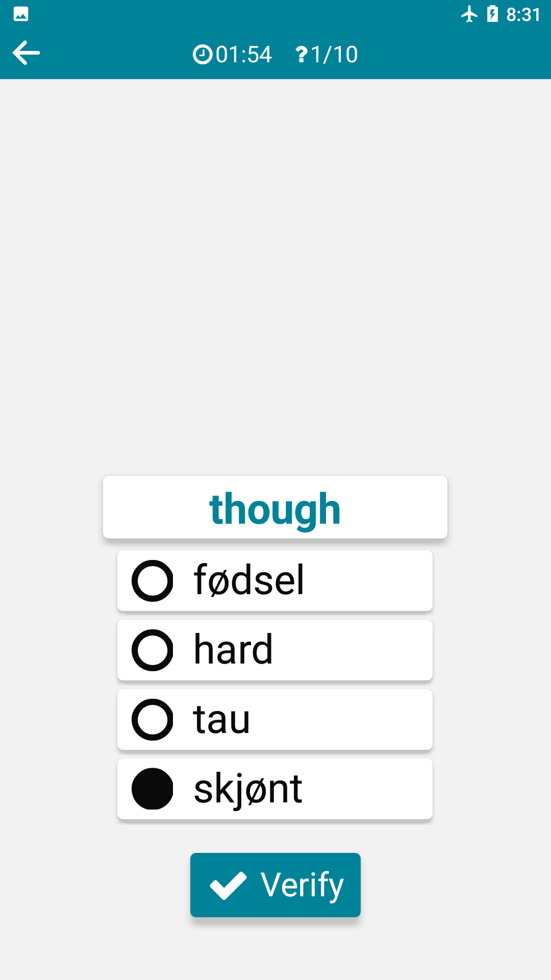Tap the 01:54 timer text
The image size is (551, 980).
(244, 55)
